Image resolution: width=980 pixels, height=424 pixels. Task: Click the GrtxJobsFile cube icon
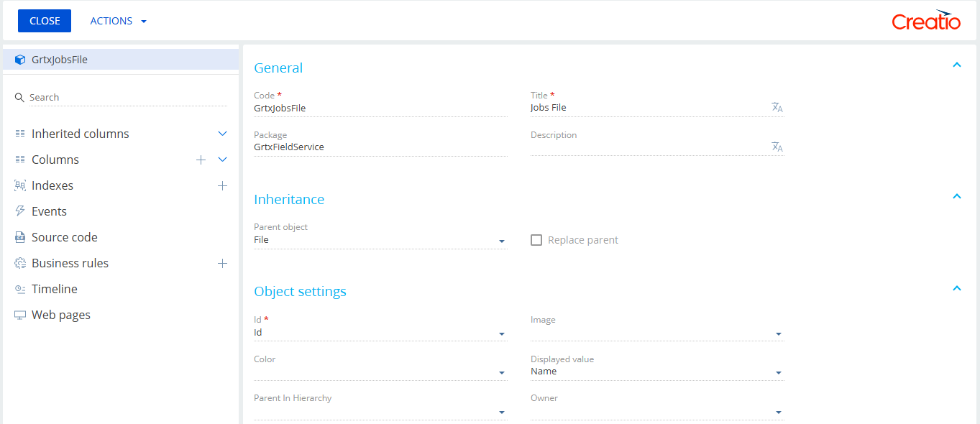[x=20, y=60]
